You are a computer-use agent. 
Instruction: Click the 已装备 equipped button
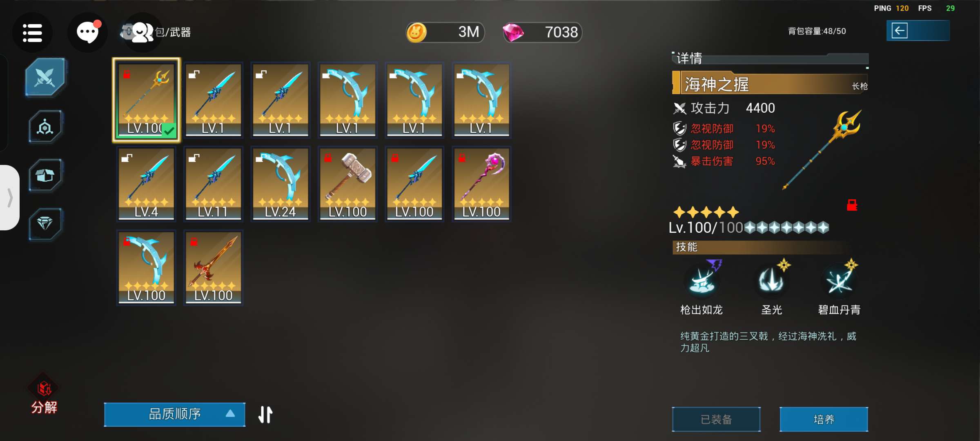[716, 419]
